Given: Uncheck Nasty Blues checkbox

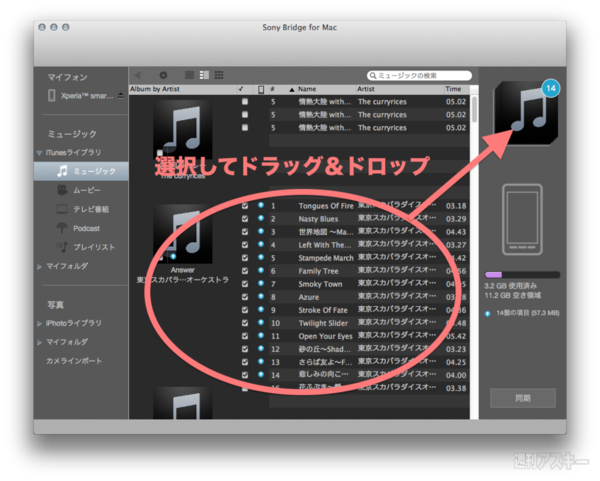Looking at the screenshot, I should (x=245, y=219).
